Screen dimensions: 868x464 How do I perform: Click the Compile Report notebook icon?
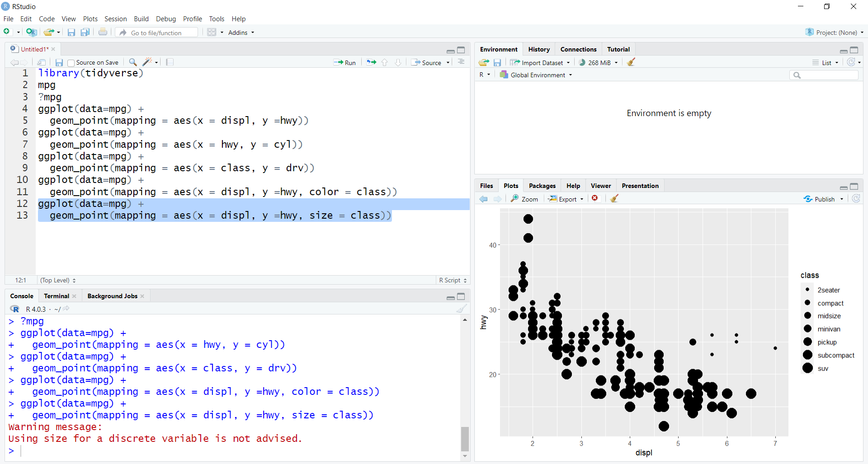(x=170, y=62)
